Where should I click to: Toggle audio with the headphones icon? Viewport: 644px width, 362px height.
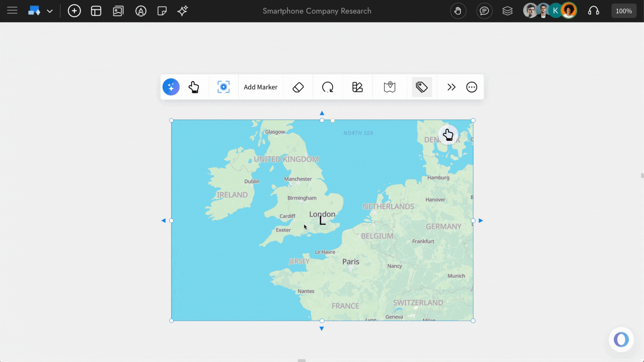tap(594, 11)
